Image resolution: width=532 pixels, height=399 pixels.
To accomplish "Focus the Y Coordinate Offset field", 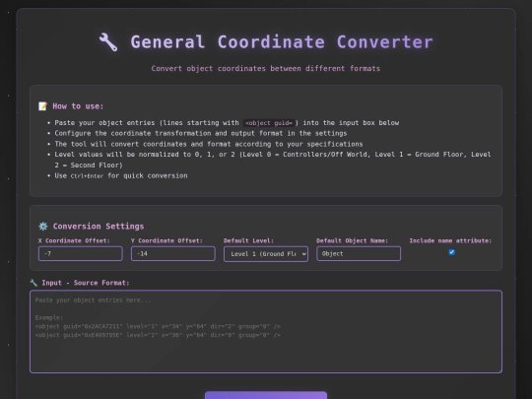I will 173,254.
